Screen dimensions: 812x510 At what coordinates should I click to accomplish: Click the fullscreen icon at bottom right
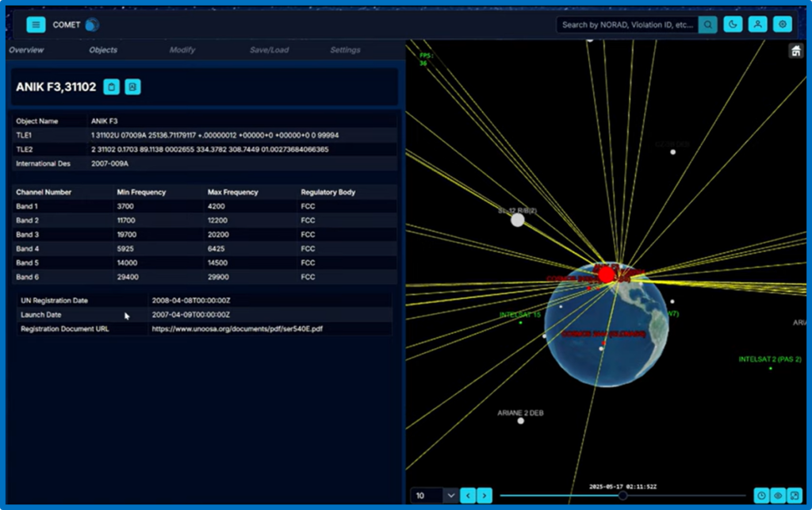[794, 496]
